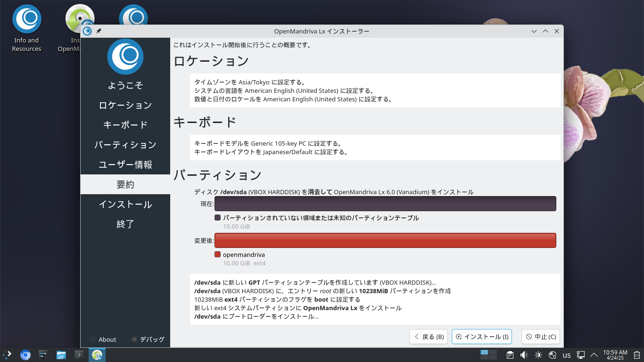Click the ディスク /dev/sda erase description line

[334, 192]
